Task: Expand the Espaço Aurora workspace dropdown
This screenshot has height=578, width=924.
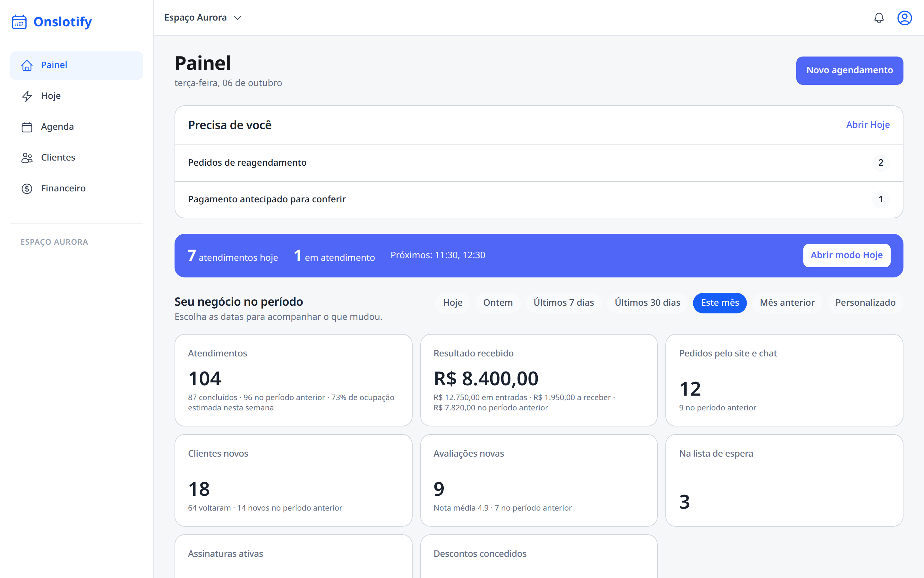Action: (x=203, y=18)
